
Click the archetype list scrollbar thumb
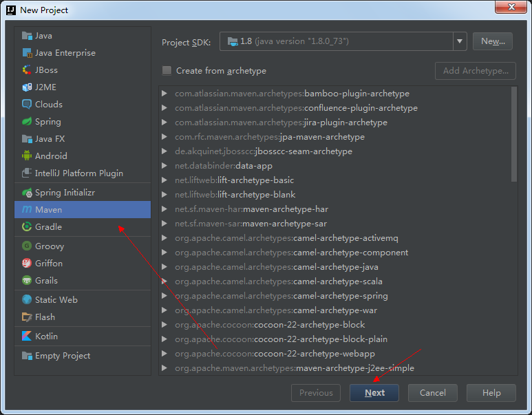point(514,134)
